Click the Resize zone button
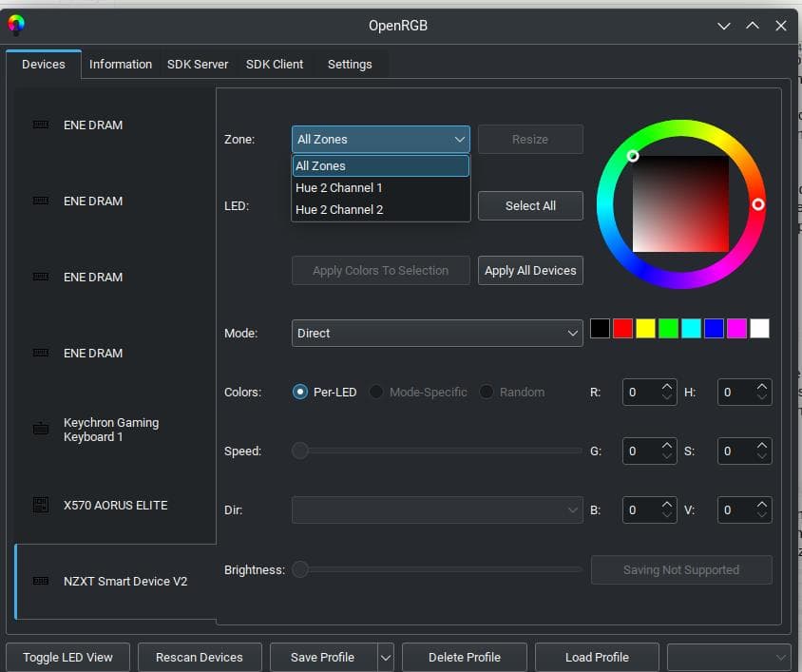Image resolution: width=802 pixels, height=672 pixels. (x=530, y=139)
